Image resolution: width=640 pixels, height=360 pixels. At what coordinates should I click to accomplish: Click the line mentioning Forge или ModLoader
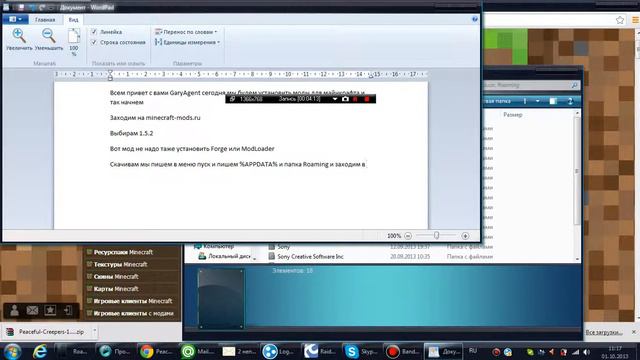click(192, 149)
